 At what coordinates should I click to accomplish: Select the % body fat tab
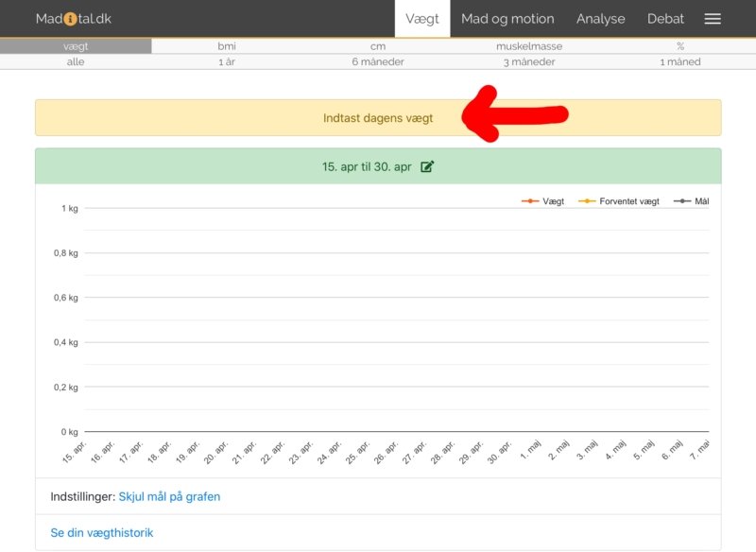click(680, 45)
